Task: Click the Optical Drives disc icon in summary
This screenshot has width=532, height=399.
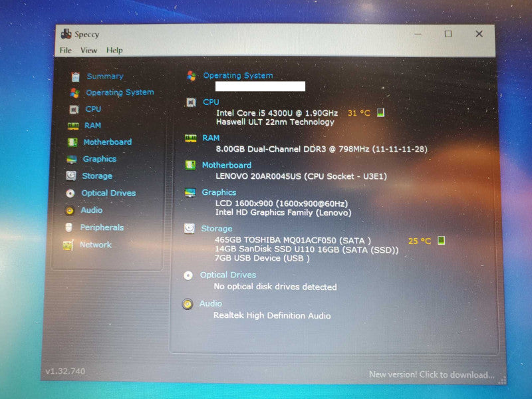Action: tap(188, 275)
